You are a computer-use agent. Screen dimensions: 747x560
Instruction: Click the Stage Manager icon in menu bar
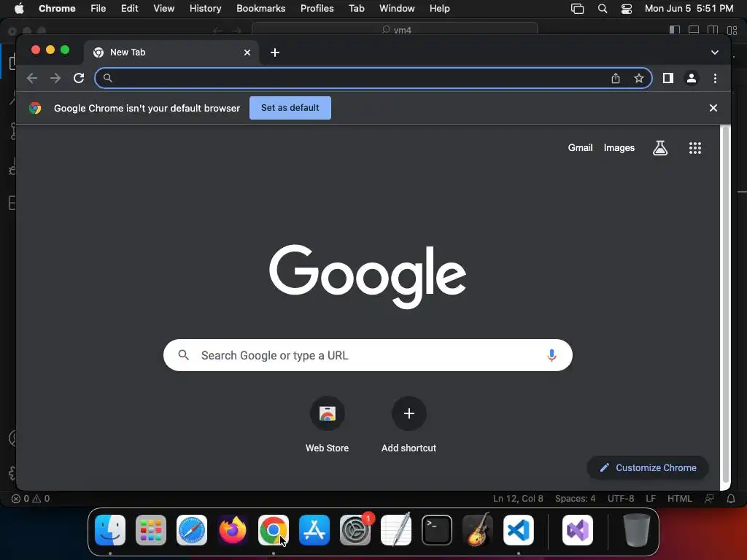click(578, 9)
